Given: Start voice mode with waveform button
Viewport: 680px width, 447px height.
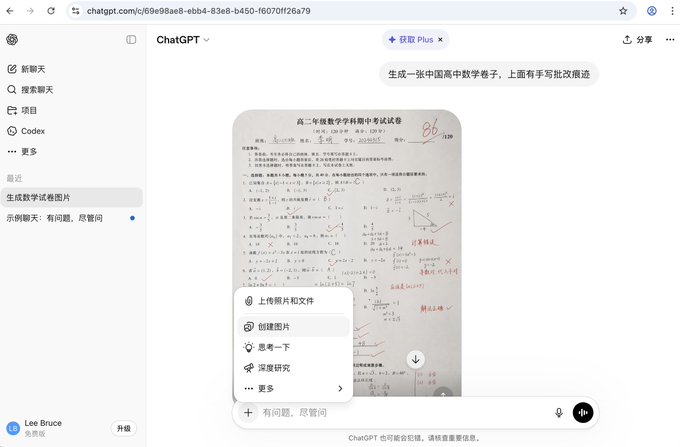Looking at the screenshot, I should tap(583, 413).
